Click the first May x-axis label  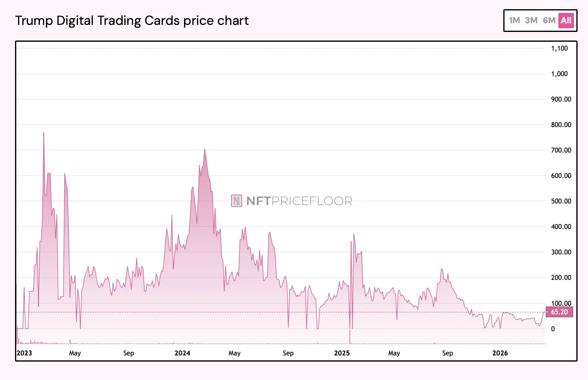[x=75, y=353]
